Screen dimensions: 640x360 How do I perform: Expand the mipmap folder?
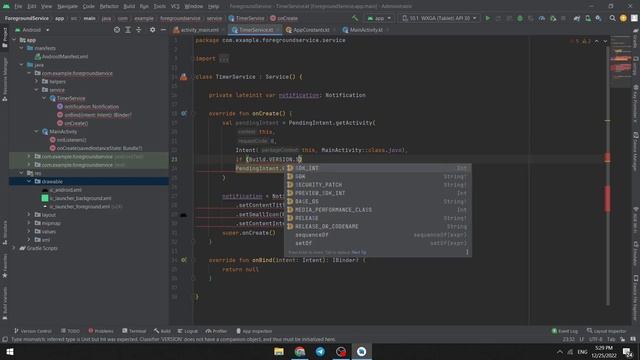[29, 223]
